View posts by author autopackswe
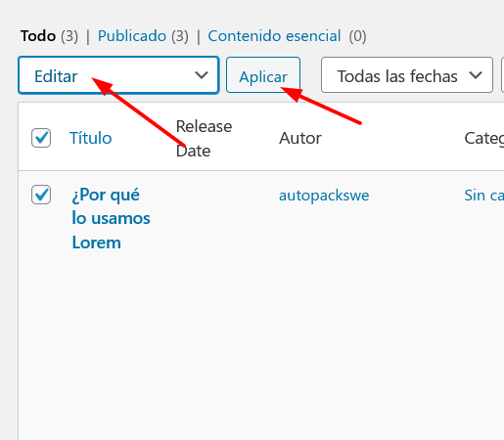Screen dimensions: 504x440 (x=324, y=196)
